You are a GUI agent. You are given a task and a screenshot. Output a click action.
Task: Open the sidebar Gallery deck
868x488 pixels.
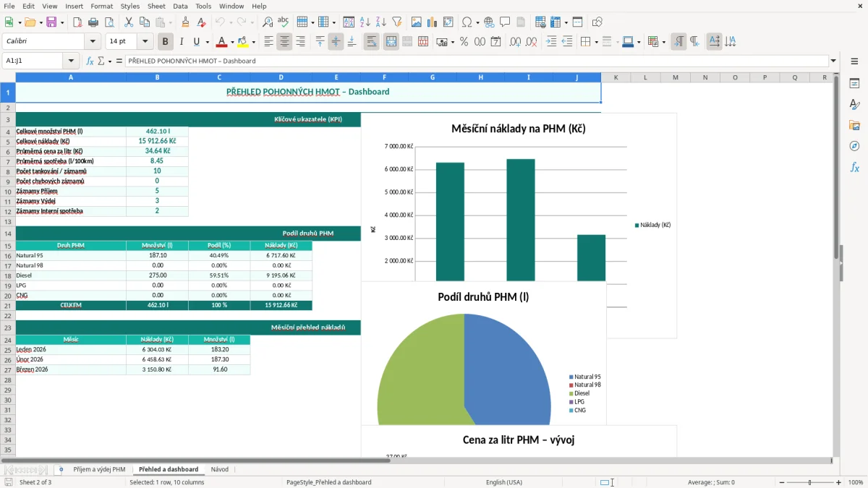pyautogui.click(x=854, y=125)
